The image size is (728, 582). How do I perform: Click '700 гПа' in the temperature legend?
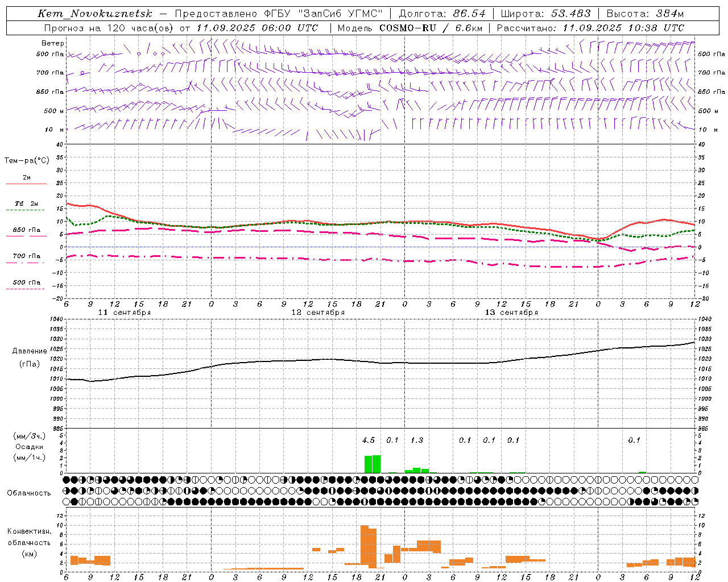[x=26, y=256]
